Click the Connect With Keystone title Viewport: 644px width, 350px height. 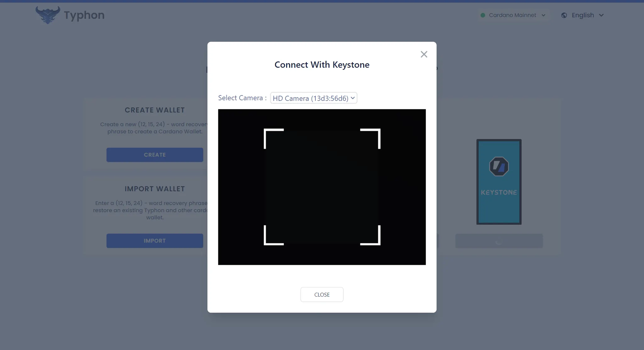coord(322,65)
